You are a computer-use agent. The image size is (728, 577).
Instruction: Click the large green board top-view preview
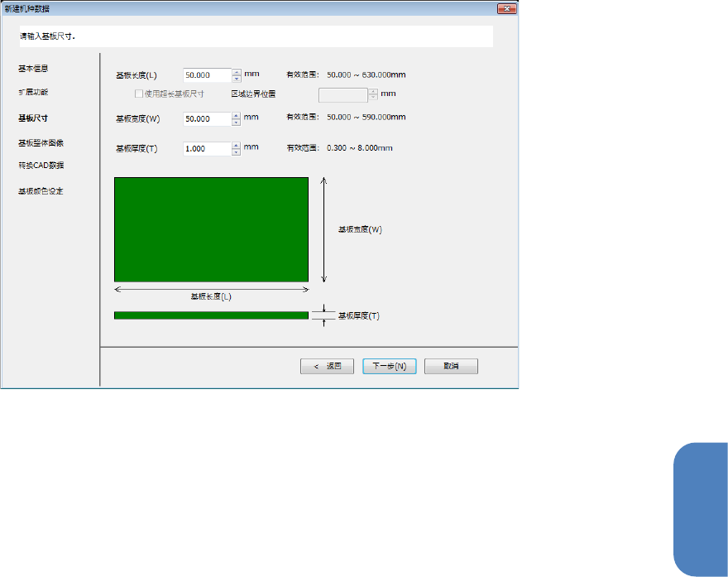pos(211,229)
